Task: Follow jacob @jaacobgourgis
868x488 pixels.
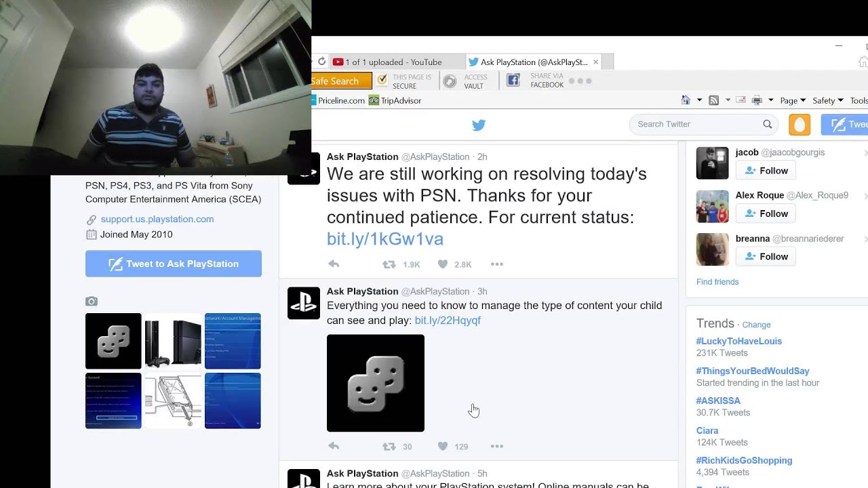Action: 766,171
